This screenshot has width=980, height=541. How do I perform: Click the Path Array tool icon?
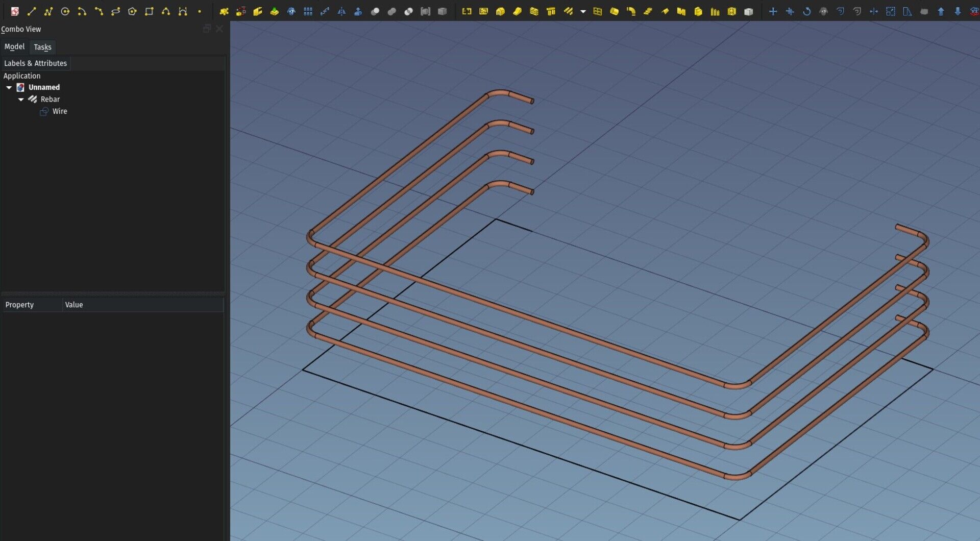click(x=325, y=11)
